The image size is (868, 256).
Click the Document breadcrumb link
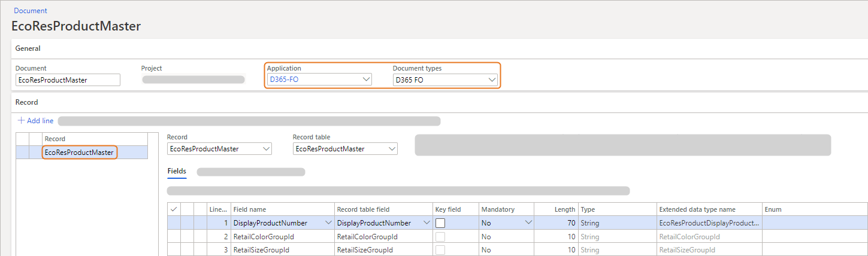tap(31, 11)
